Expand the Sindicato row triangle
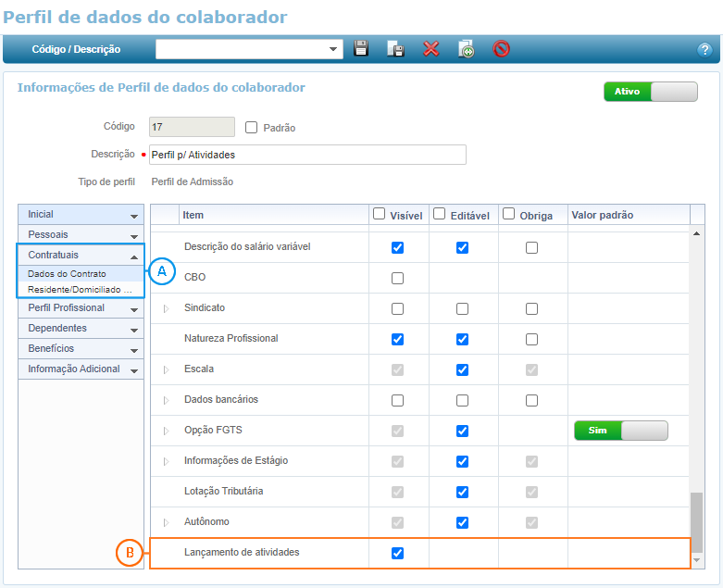The height and width of the screenshot is (588, 723). pos(167,308)
